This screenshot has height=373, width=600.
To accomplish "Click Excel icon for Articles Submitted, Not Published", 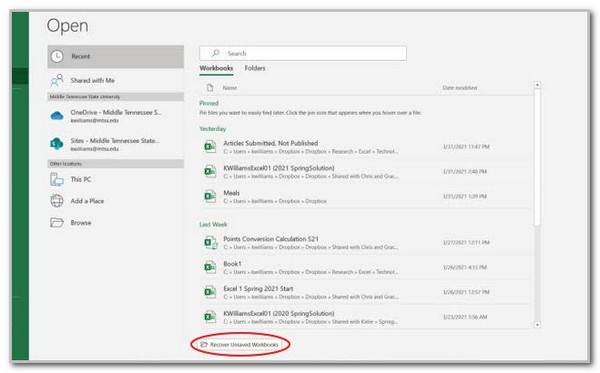I will click(x=210, y=147).
